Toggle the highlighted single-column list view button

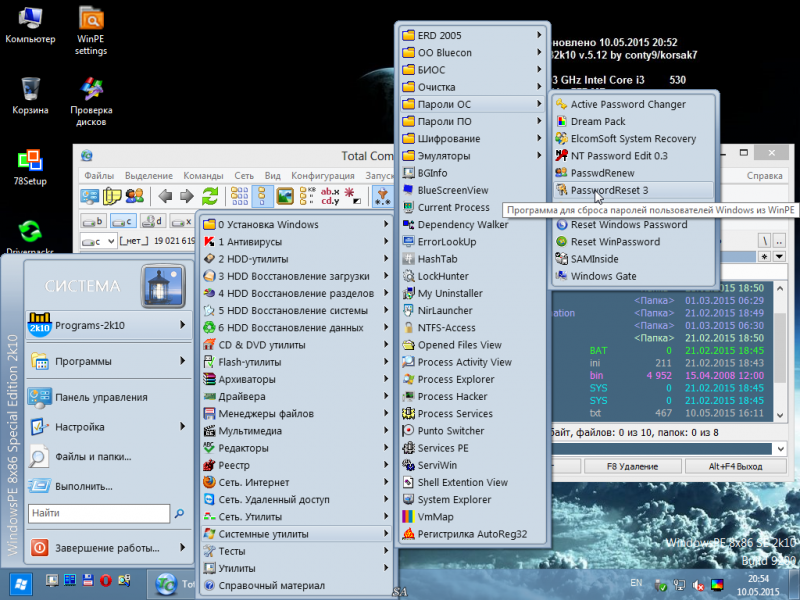click(262, 196)
